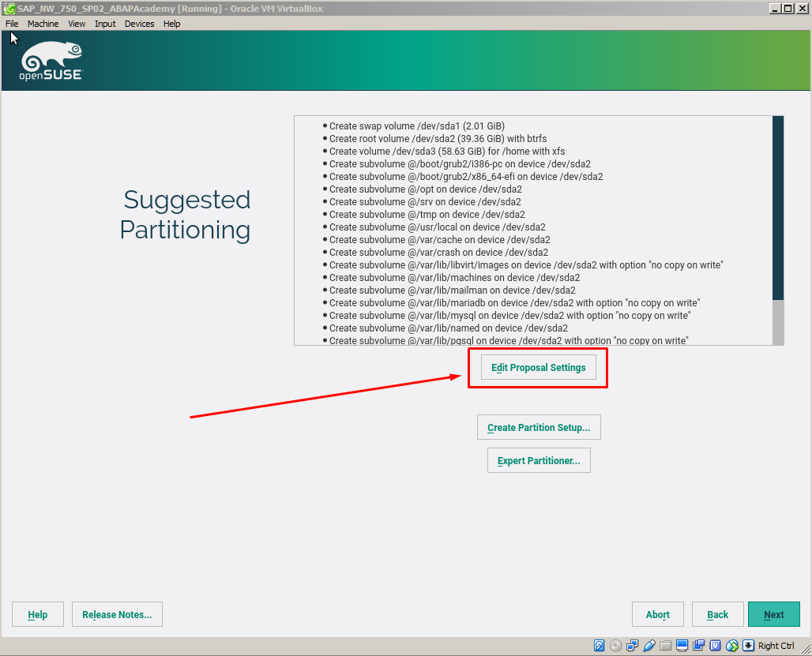Abort the installation
Image resolution: width=812 pixels, height=656 pixels.
click(x=658, y=614)
